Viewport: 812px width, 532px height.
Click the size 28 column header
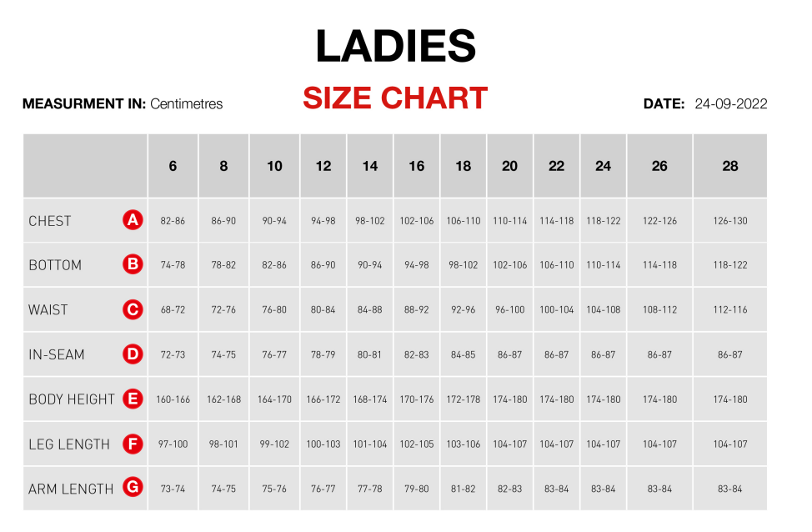730,166
